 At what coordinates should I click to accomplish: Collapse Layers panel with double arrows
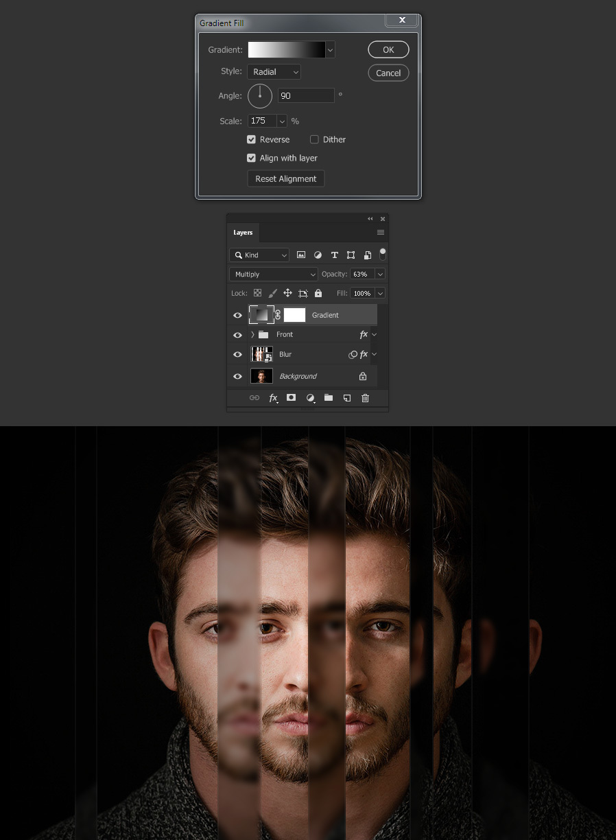(370, 219)
